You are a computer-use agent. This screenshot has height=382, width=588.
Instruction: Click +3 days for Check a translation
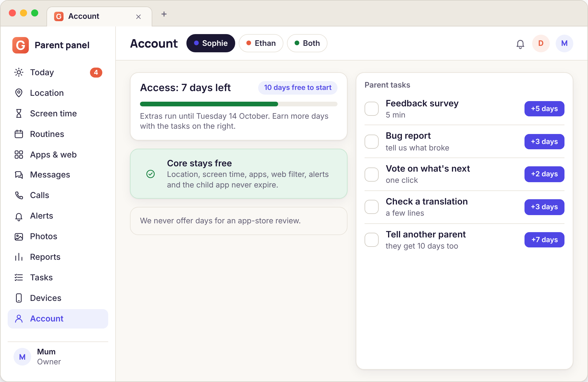[x=544, y=207]
